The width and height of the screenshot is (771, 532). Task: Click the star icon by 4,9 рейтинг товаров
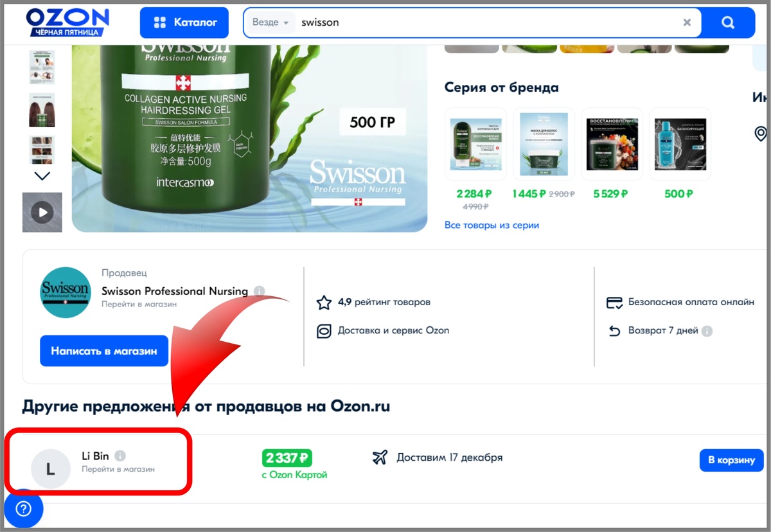[324, 302]
